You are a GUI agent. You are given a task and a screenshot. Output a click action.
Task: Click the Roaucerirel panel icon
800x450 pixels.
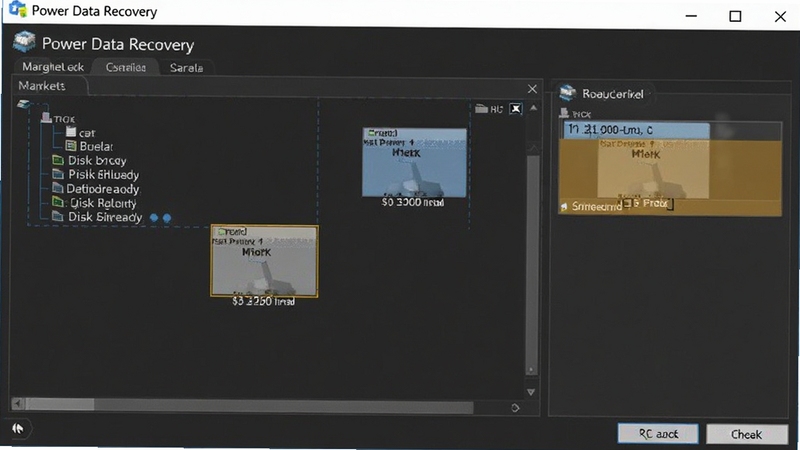tap(567, 93)
